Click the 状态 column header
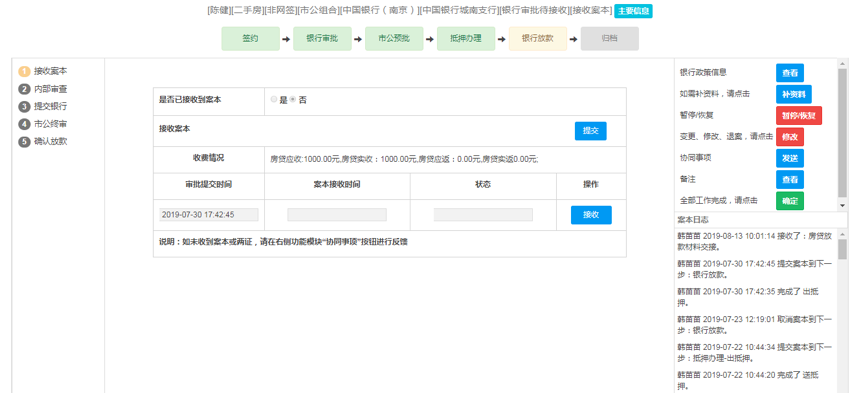The height and width of the screenshot is (393, 864). [x=483, y=185]
